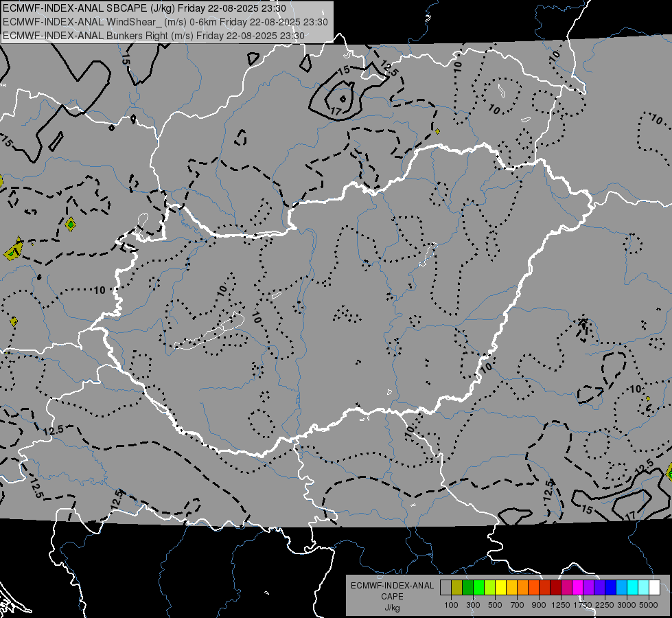Click the violet legend swatch before 2250
The width and height of the screenshot is (672, 618).
click(599, 587)
